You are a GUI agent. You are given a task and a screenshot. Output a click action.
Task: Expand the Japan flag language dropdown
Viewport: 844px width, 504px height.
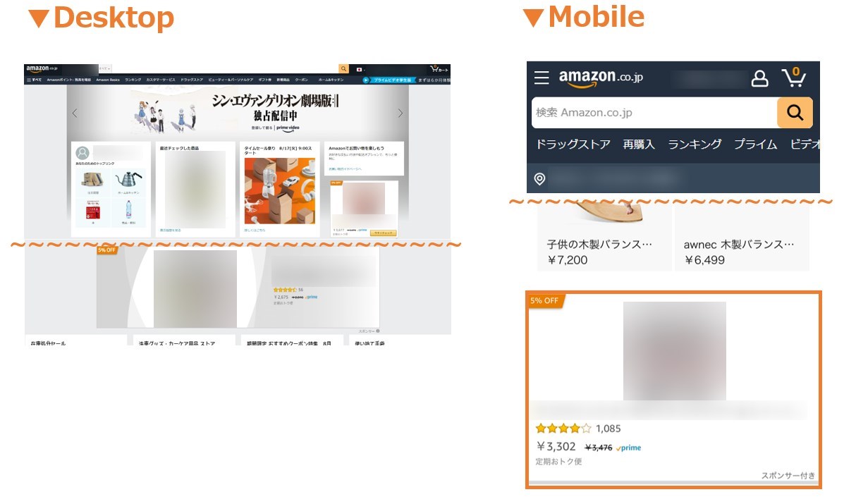(x=360, y=69)
